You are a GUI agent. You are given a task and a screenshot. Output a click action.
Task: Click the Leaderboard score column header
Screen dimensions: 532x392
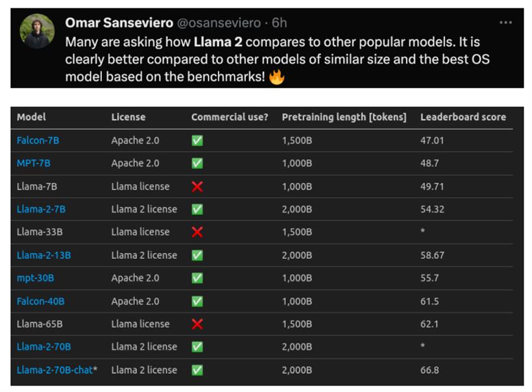pyautogui.click(x=463, y=117)
